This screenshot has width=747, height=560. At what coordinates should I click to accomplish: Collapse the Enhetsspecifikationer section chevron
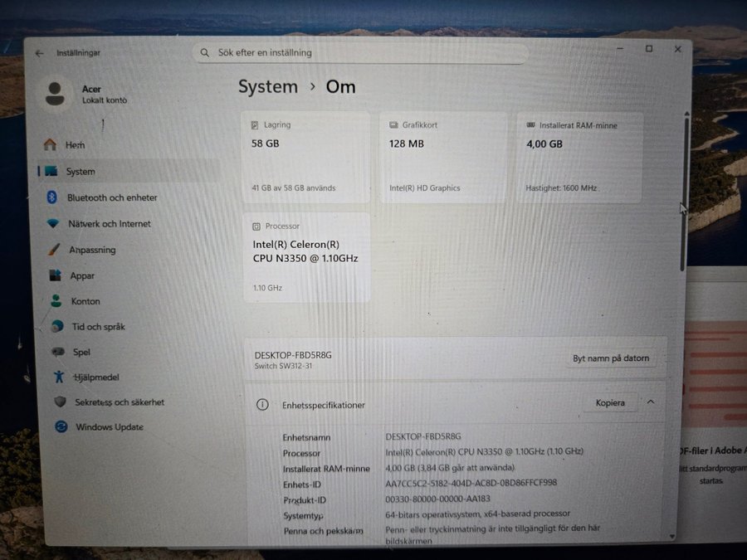pos(651,402)
